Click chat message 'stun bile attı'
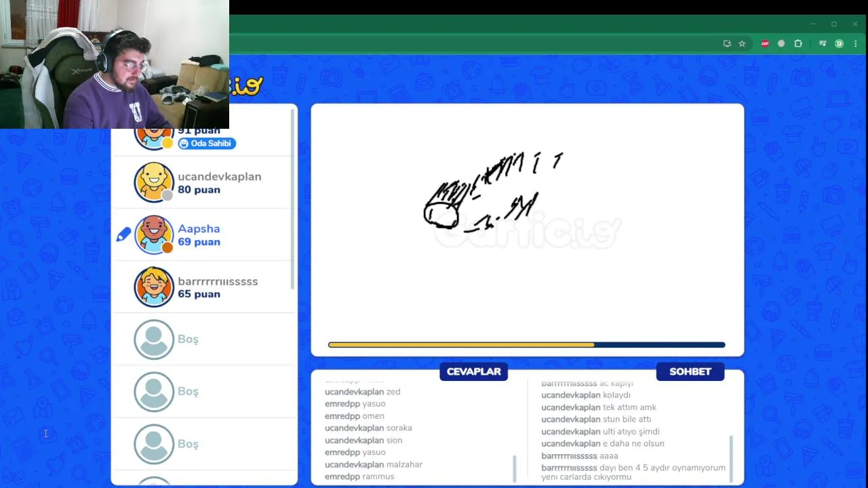868x488 pixels. (x=627, y=420)
